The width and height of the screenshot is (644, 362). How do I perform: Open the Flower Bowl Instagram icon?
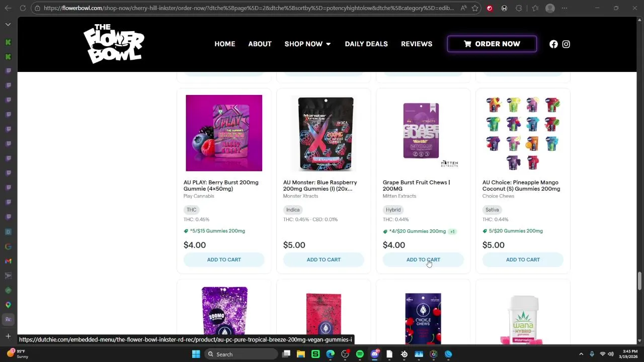coord(566,44)
